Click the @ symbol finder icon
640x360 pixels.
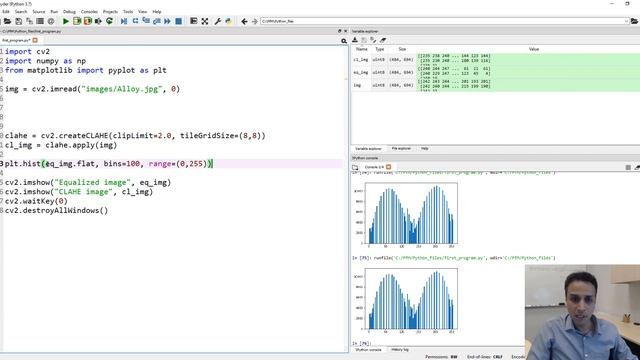point(51,21)
